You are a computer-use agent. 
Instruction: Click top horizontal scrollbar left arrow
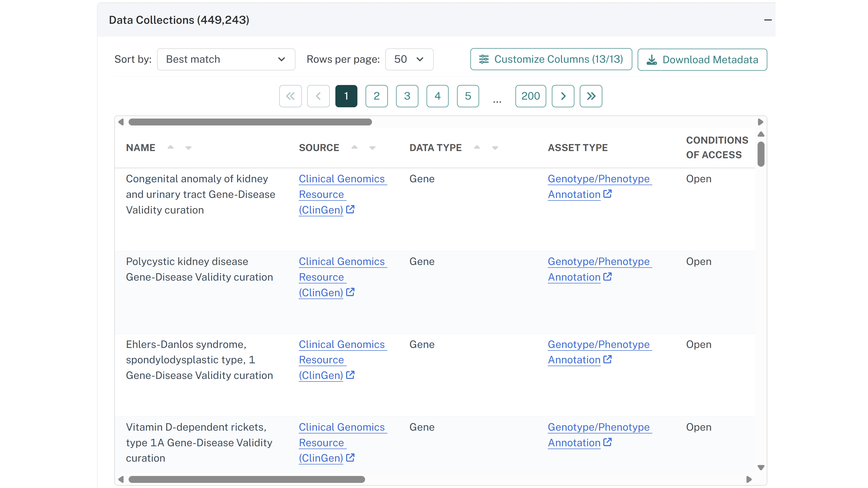(x=121, y=122)
